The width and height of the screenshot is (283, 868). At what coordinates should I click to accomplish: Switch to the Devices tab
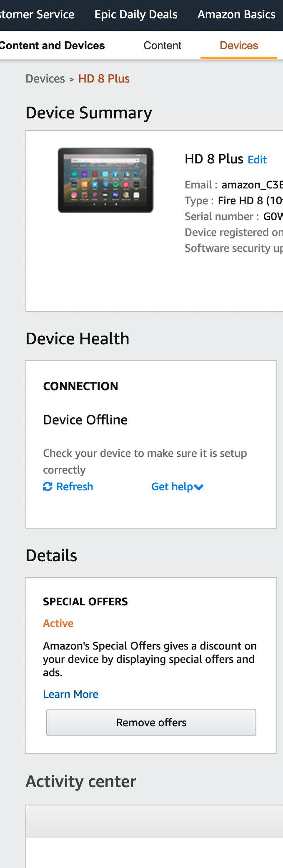click(x=239, y=45)
